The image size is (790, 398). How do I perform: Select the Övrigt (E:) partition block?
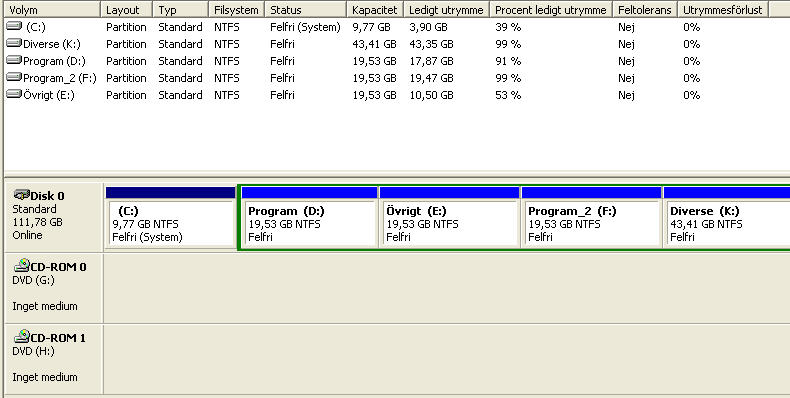click(449, 224)
